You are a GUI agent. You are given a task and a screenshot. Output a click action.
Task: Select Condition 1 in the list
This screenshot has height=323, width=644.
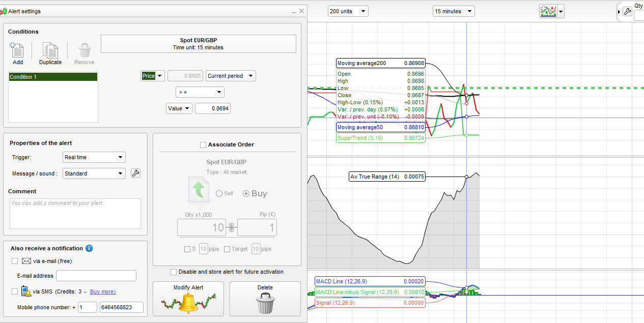pyautogui.click(x=53, y=77)
